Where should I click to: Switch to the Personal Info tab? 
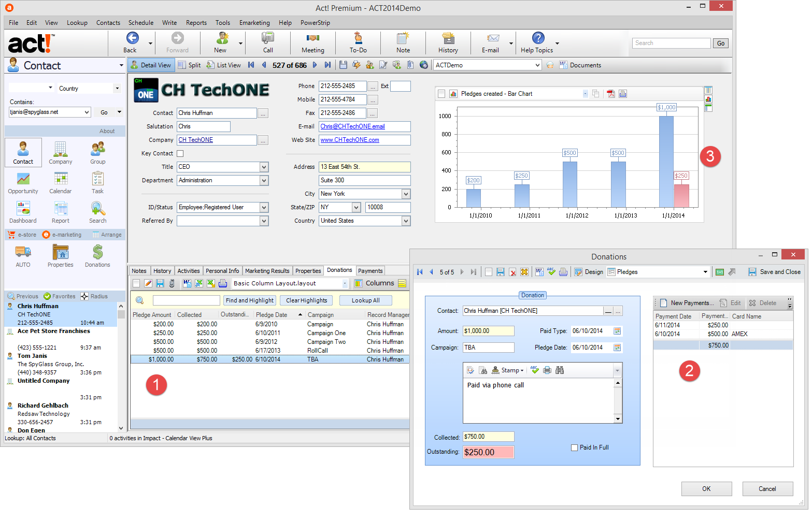tap(222, 271)
